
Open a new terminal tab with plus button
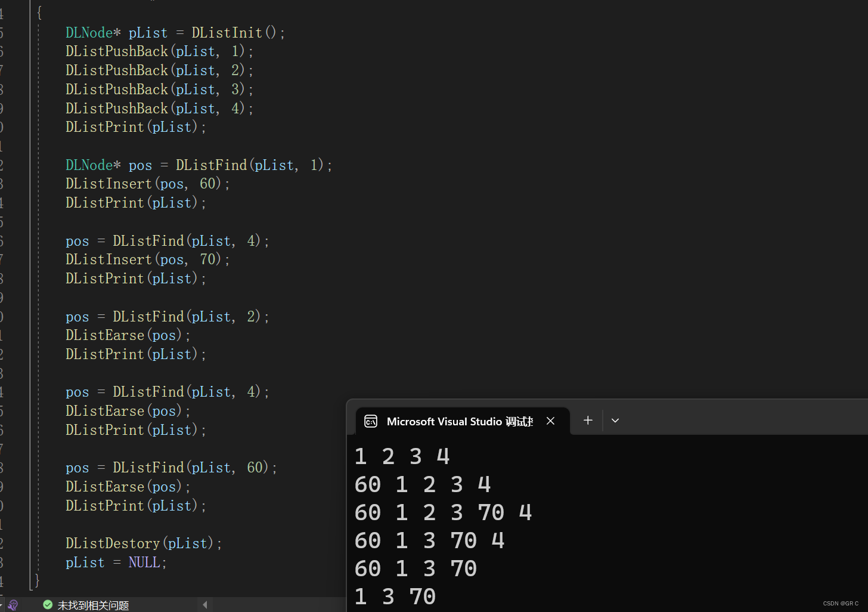tap(588, 421)
